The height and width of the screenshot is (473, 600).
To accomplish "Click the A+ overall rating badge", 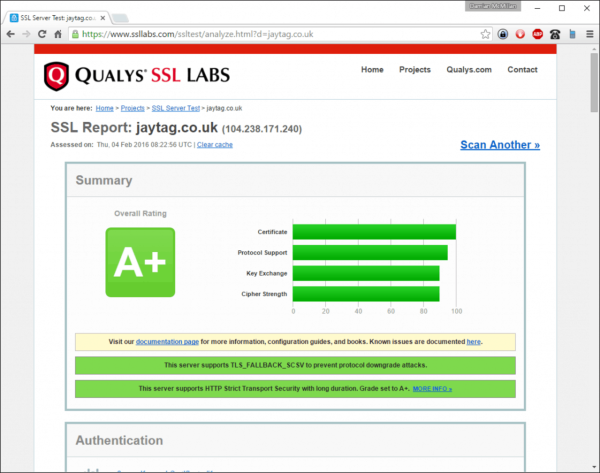I will click(140, 262).
